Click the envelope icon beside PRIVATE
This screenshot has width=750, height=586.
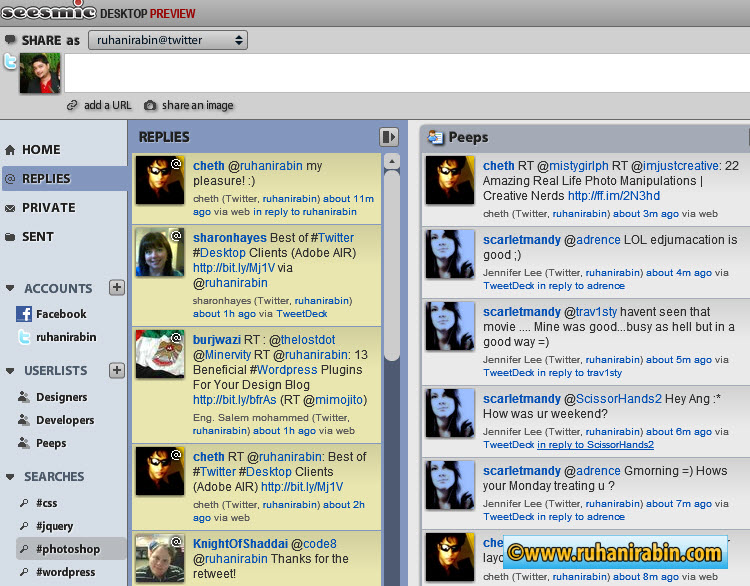pyautogui.click(x=10, y=208)
